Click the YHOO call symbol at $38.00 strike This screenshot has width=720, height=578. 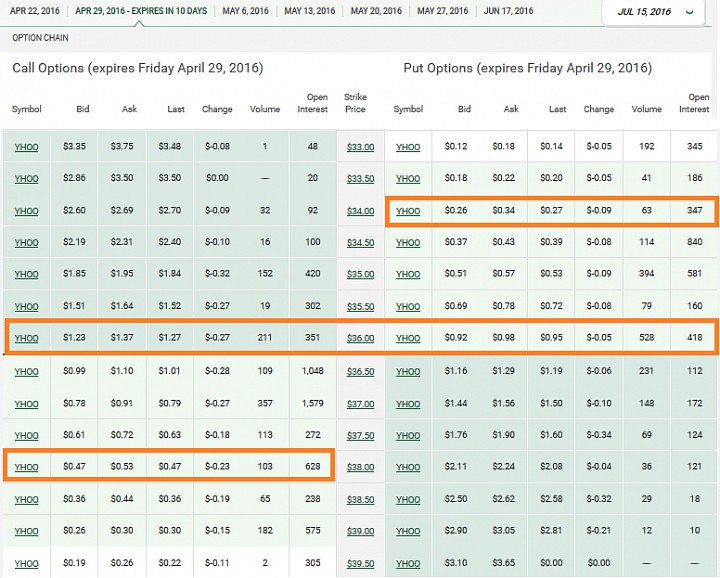point(26,467)
